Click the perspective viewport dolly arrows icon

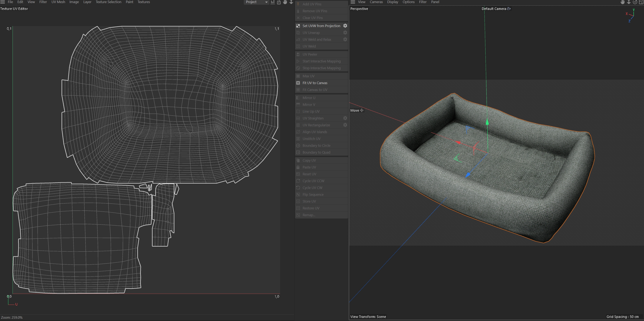coord(629,2)
